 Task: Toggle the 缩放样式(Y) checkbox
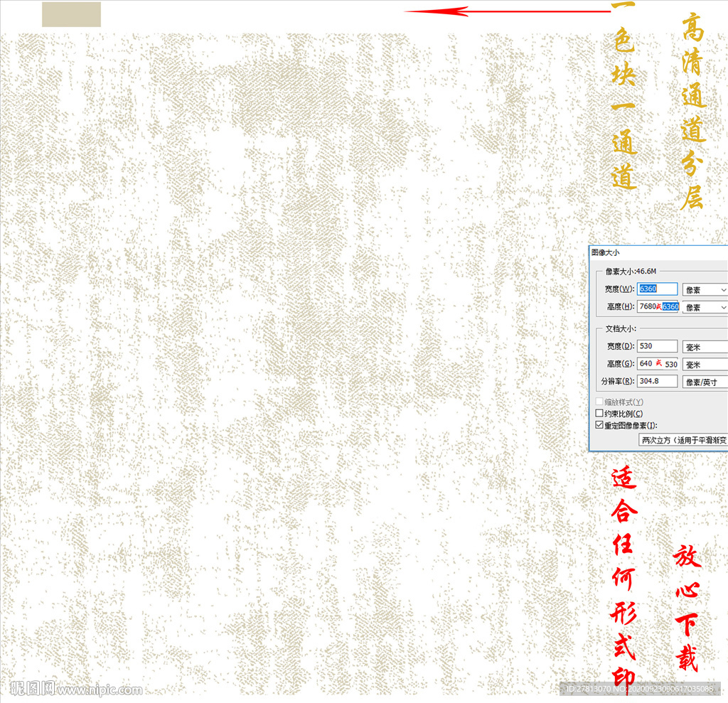(599, 402)
